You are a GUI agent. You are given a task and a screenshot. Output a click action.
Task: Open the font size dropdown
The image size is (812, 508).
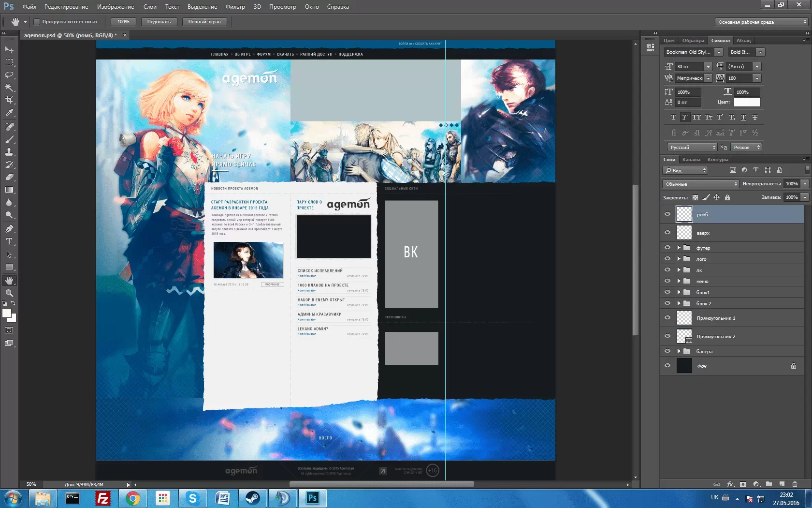pos(708,67)
